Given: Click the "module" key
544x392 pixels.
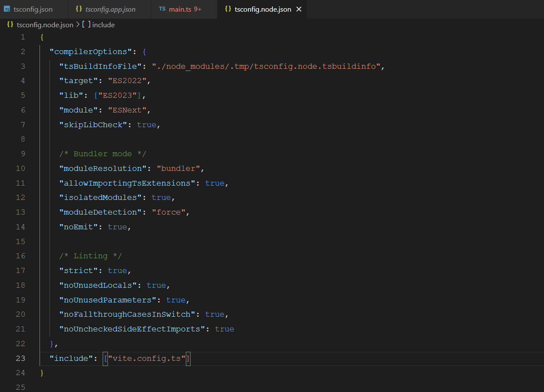Looking at the screenshot, I should (78, 110).
